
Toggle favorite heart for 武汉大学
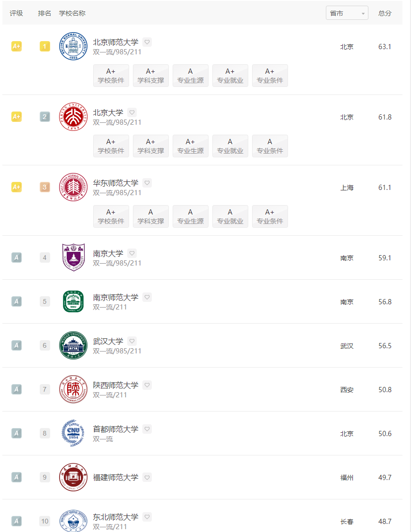click(132, 341)
